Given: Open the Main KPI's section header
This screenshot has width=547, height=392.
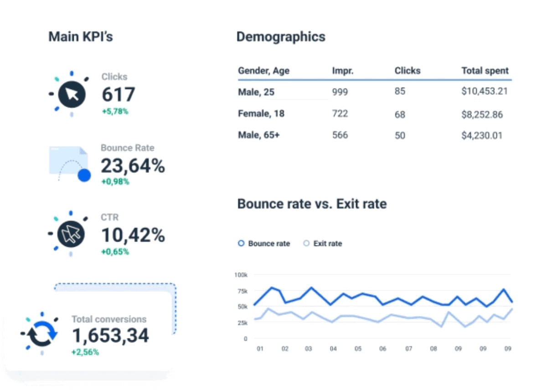Looking at the screenshot, I should (81, 37).
